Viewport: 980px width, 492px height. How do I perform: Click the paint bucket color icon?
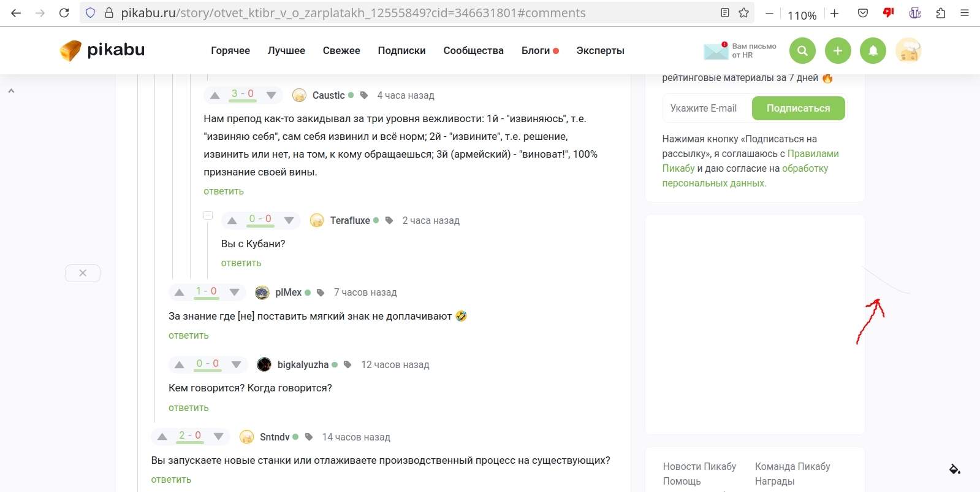tap(954, 469)
